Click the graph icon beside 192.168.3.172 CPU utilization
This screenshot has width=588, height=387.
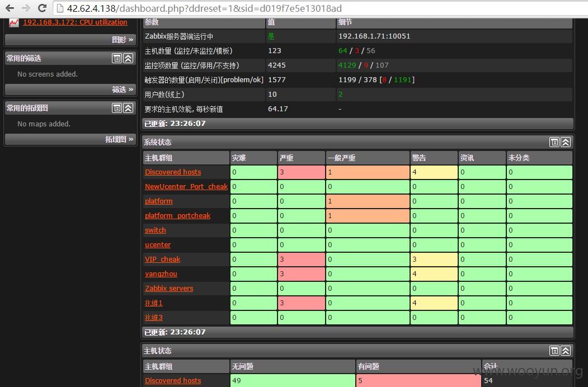[14, 22]
